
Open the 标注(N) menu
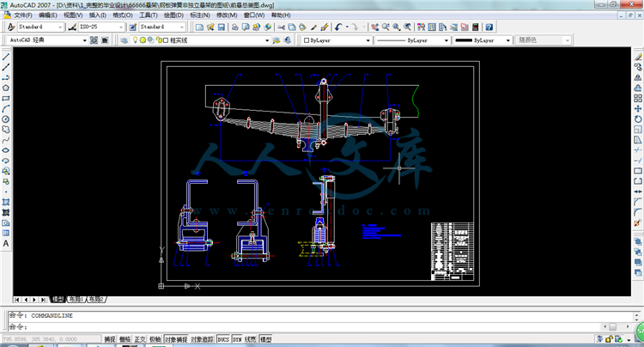point(199,15)
